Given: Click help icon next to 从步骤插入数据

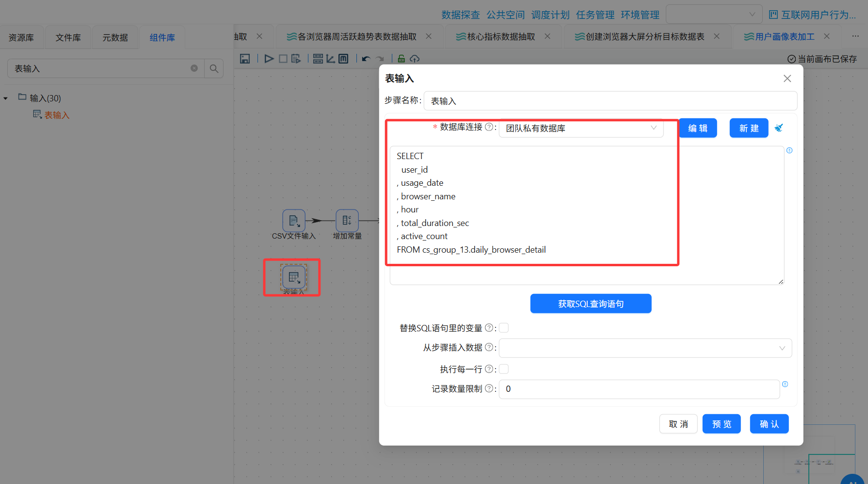Looking at the screenshot, I should (489, 347).
